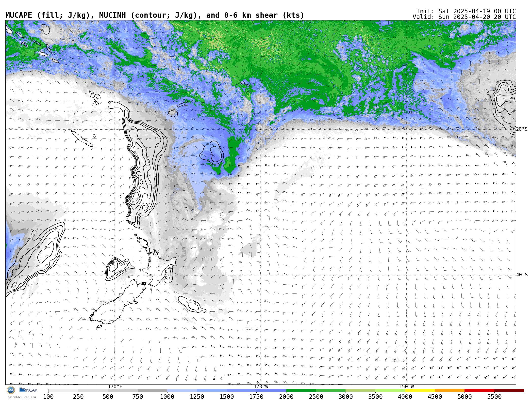Click the NSF logo
This screenshot has height=400, width=532.
(11, 390)
